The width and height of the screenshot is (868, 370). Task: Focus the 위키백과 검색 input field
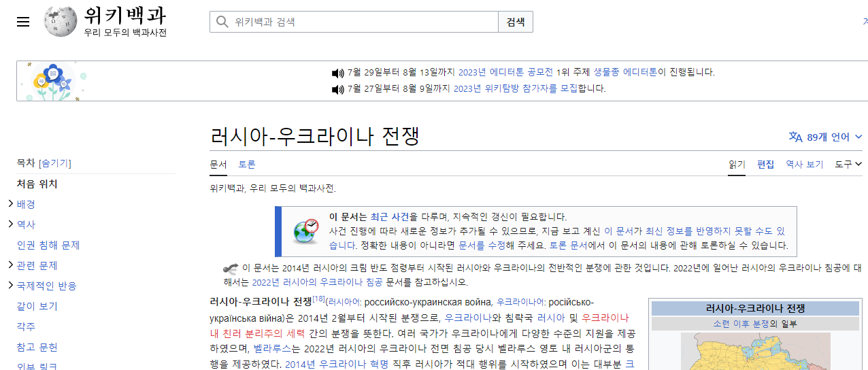coord(354,22)
